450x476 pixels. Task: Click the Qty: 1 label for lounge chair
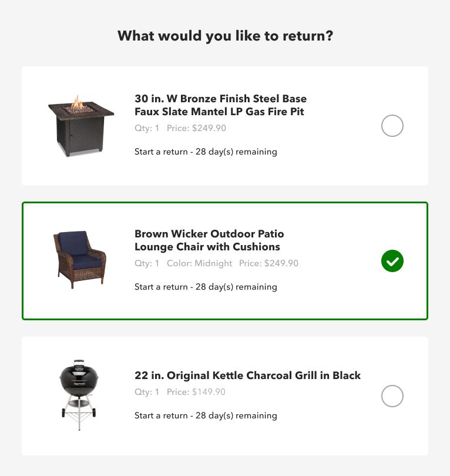(x=147, y=263)
